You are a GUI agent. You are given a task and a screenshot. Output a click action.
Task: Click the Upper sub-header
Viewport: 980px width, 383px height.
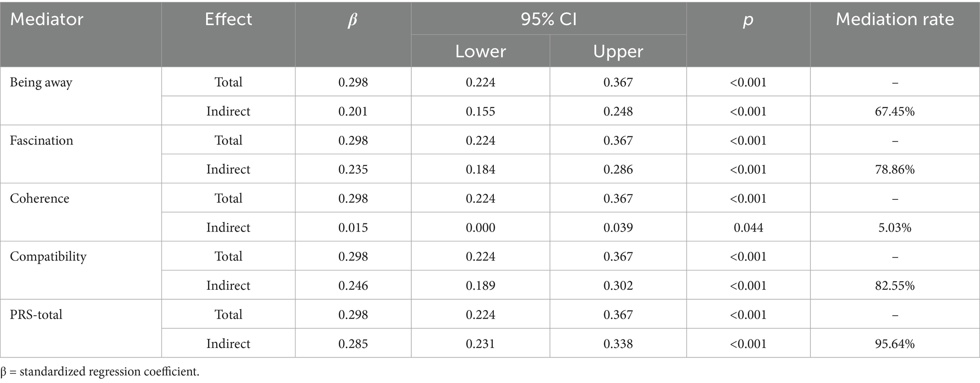(x=618, y=51)
